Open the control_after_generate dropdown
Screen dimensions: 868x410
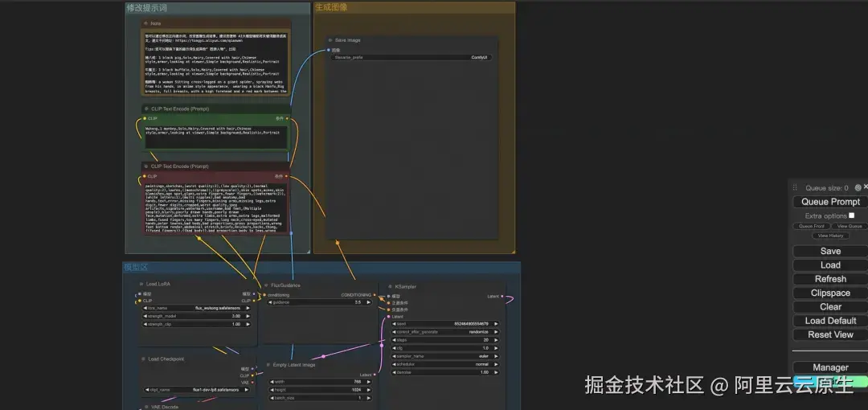point(445,332)
